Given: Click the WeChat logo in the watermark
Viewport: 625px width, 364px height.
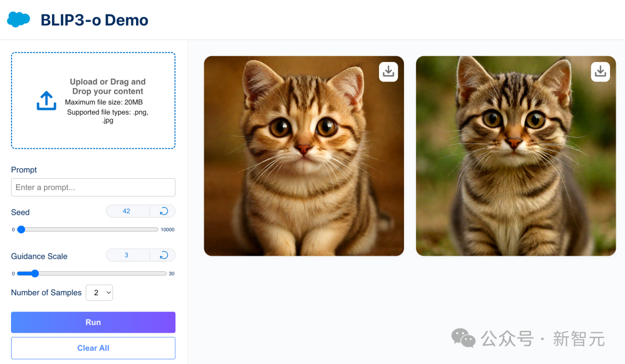Looking at the screenshot, I should (463, 338).
